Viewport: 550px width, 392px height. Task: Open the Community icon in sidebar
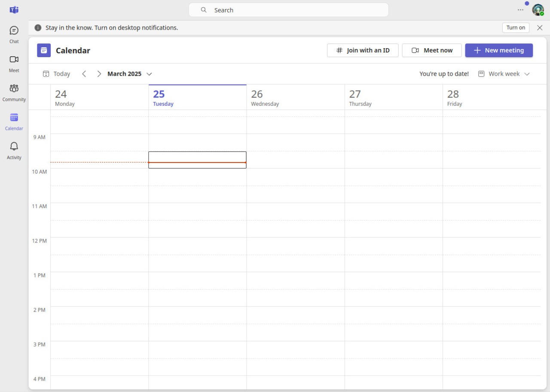click(14, 92)
